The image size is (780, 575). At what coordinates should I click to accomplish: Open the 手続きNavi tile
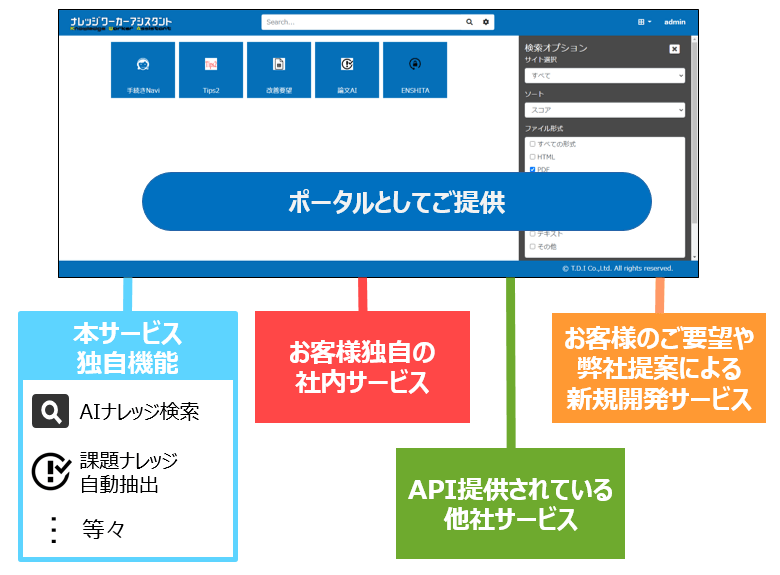coord(143,70)
